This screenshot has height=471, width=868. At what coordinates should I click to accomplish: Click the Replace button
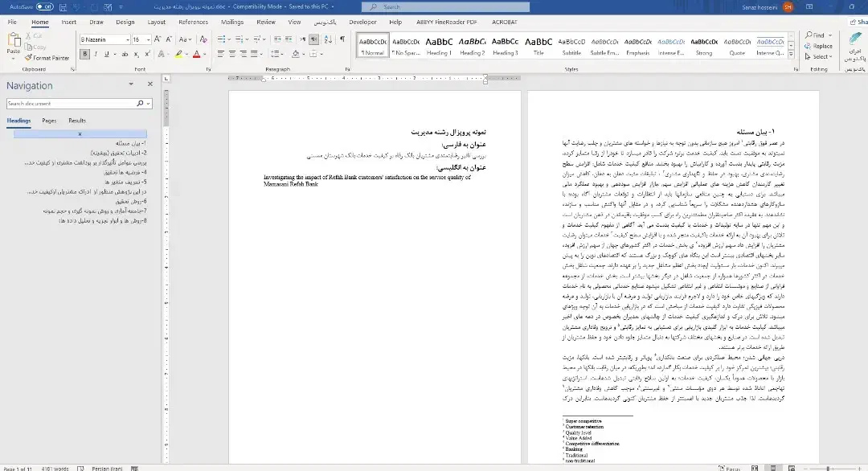point(820,46)
